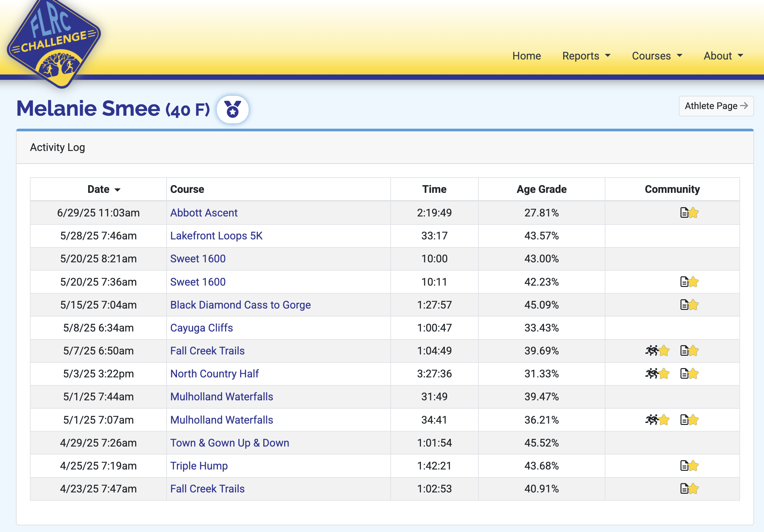Click the 3:27:36 time cell
764x532 pixels.
pos(434,374)
